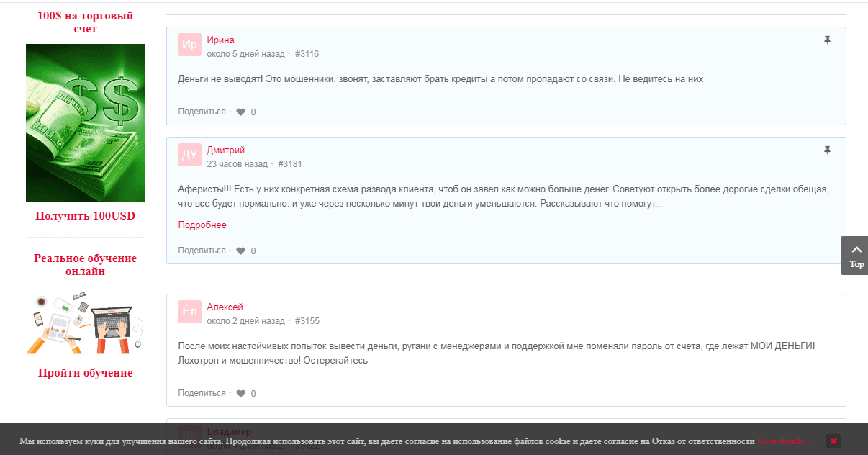The height and width of the screenshot is (455, 868).
Task: Click the green dollar money banner image
Action: 85,123
